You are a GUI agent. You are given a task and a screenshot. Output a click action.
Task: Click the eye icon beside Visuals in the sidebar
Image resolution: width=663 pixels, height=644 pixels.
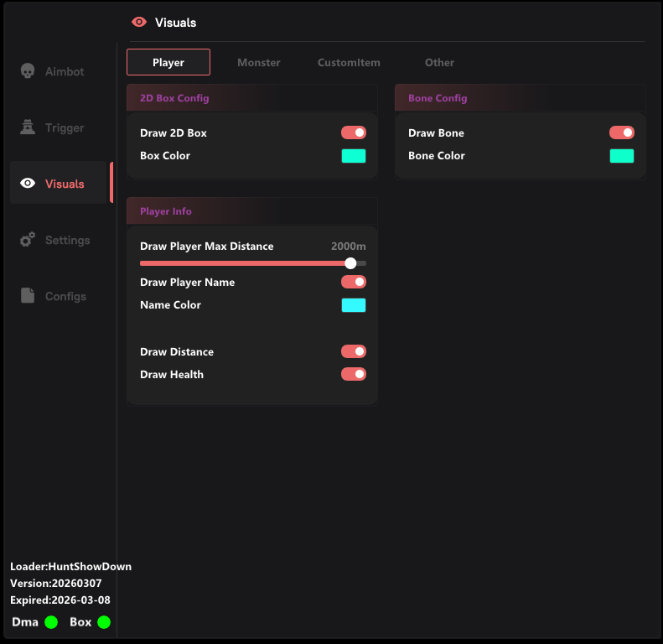tap(28, 184)
